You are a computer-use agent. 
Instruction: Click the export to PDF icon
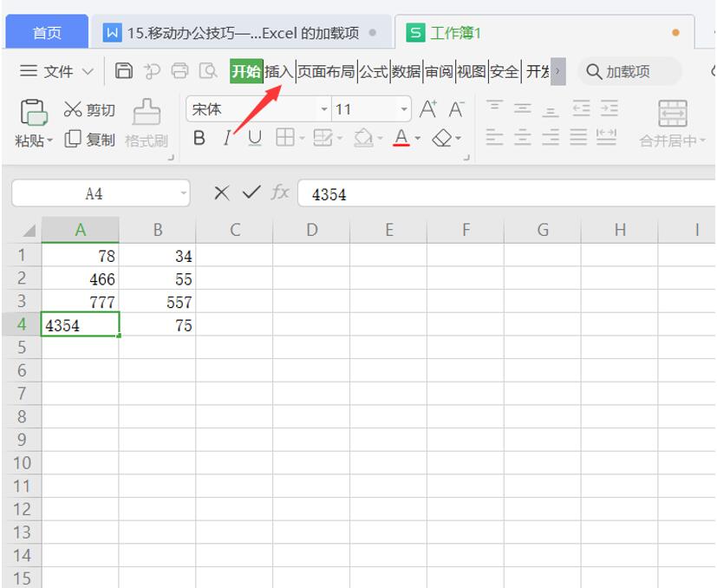click(x=152, y=71)
